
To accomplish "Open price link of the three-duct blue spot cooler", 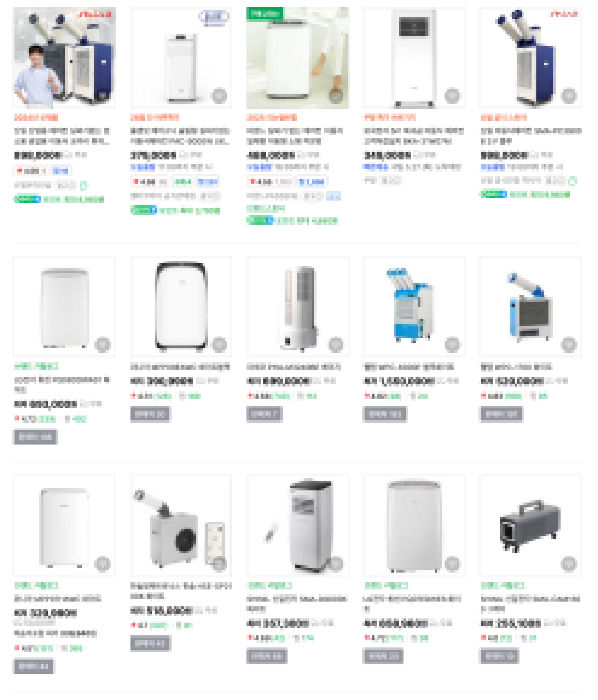I will [x=399, y=381].
